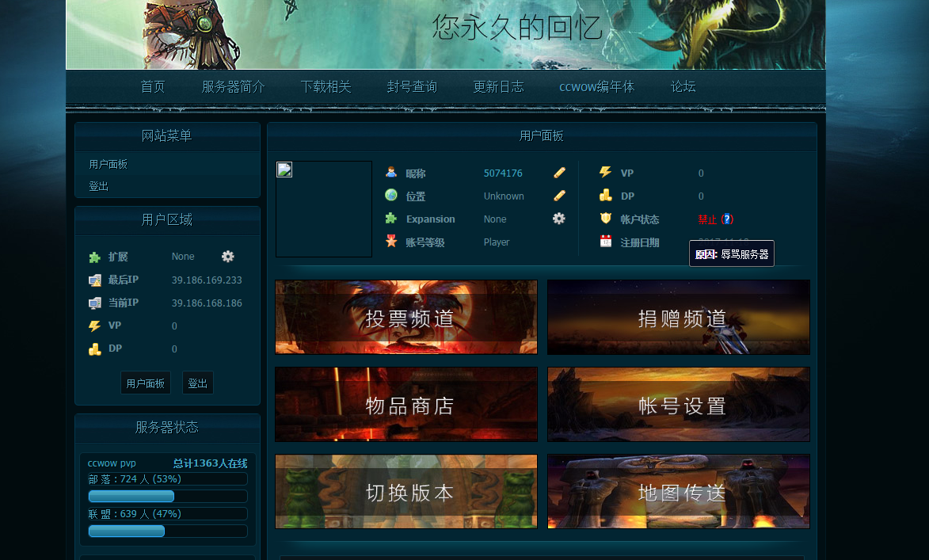This screenshot has height=560, width=929.
Task: Click the 帐户状态 shield icon
Action: (607, 219)
